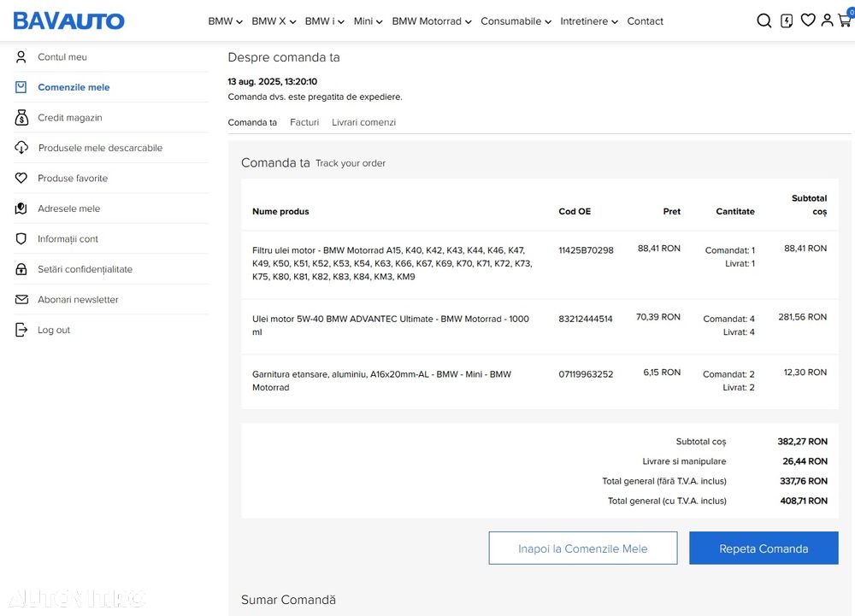
Task: Expand the BMW Motorrad dropdown menu
Action: coord(432,21)
